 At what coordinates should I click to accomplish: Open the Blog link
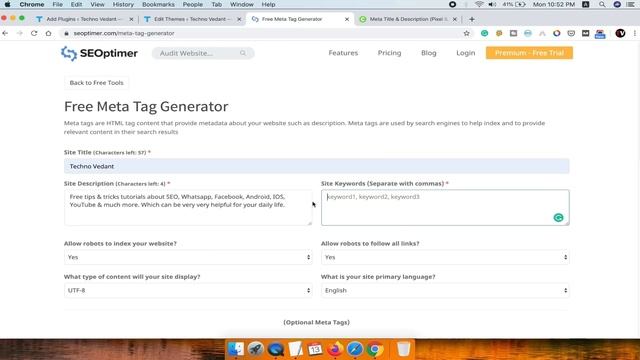coord(429,53)
